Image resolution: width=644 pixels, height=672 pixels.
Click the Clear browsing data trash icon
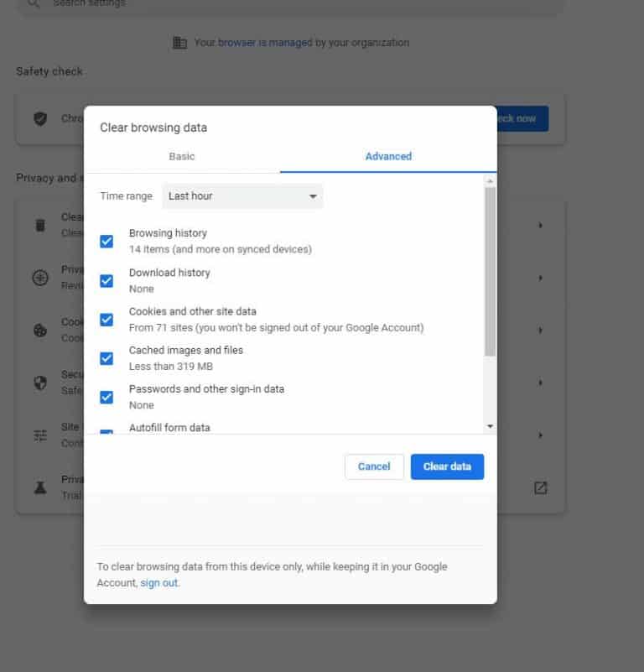pyautogui.click(x=40, y=224)
